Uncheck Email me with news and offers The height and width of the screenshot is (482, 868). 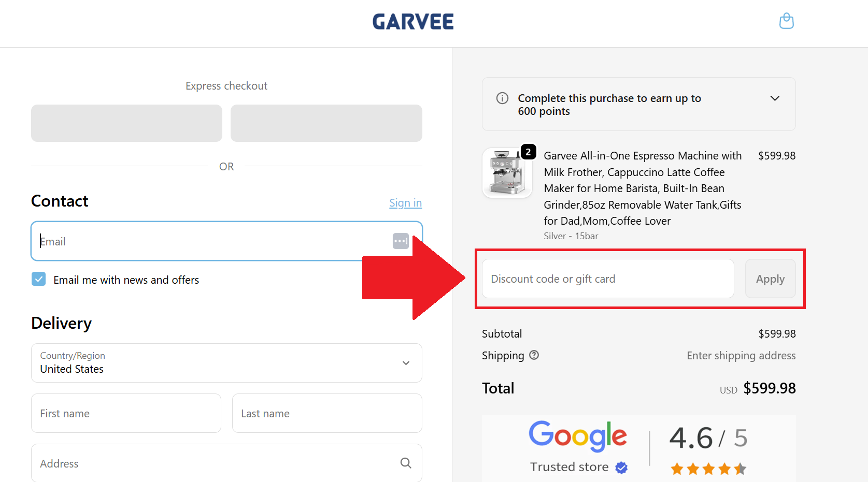click(x=39, y=279)
